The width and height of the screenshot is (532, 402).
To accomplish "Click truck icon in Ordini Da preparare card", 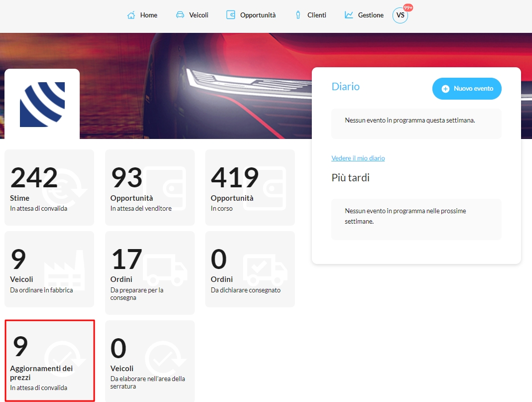I will 165,269.
